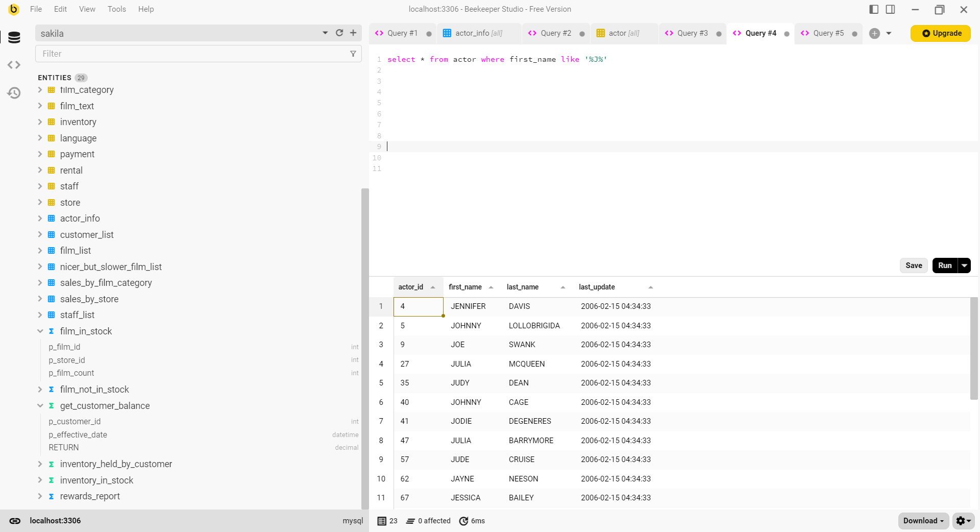Toggle the left panel layout button
The image size is (980, 532).
point(873,9)
